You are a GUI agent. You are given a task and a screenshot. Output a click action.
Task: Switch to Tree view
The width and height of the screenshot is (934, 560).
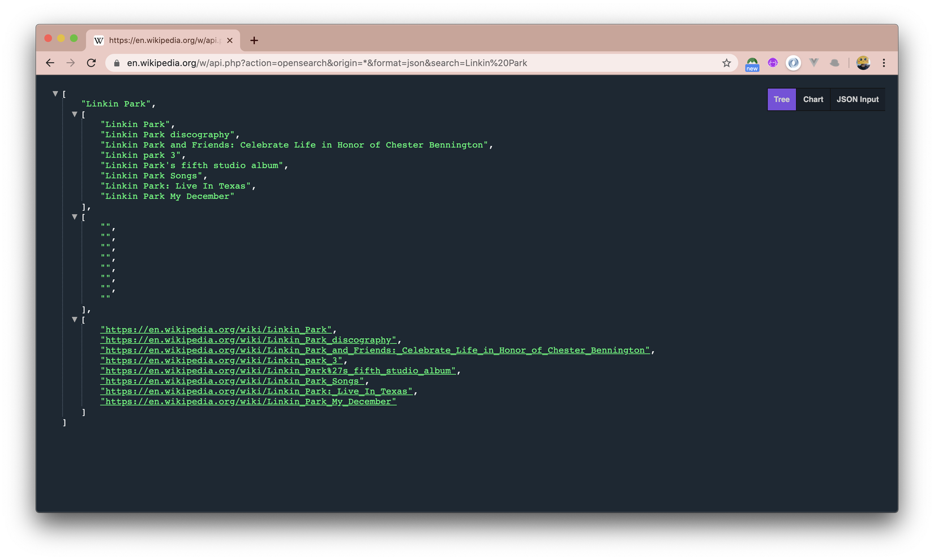[x=782, y=100]
